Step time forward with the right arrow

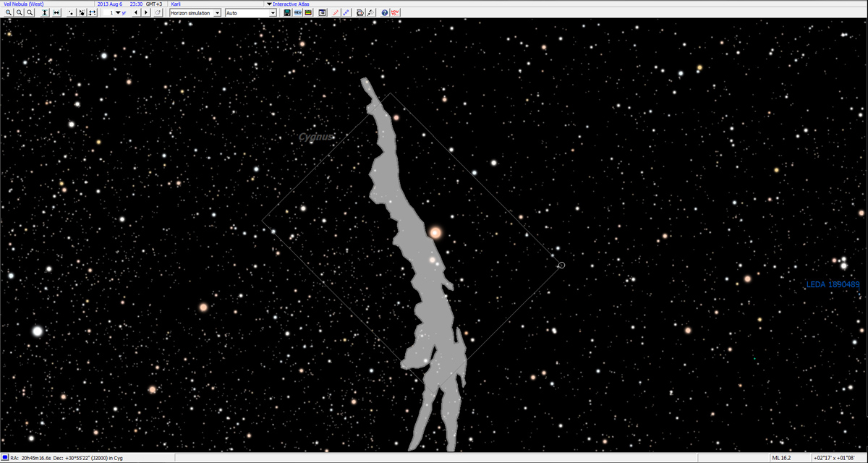click(146, 13)
